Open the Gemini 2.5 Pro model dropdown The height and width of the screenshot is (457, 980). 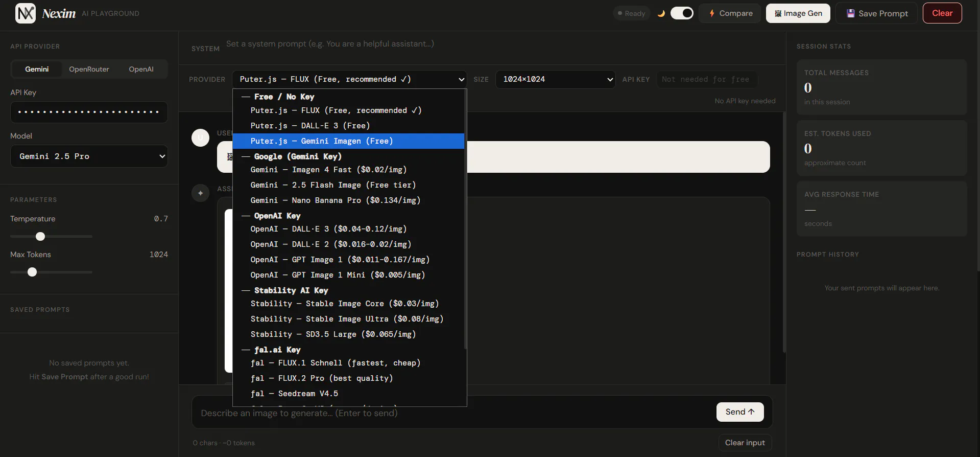(89, 156)
